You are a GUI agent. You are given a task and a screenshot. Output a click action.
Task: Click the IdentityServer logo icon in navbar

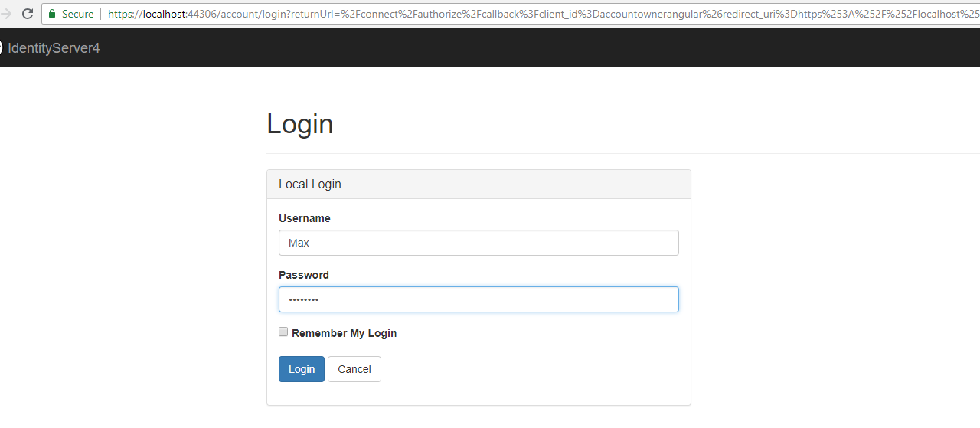click(1, 47)
